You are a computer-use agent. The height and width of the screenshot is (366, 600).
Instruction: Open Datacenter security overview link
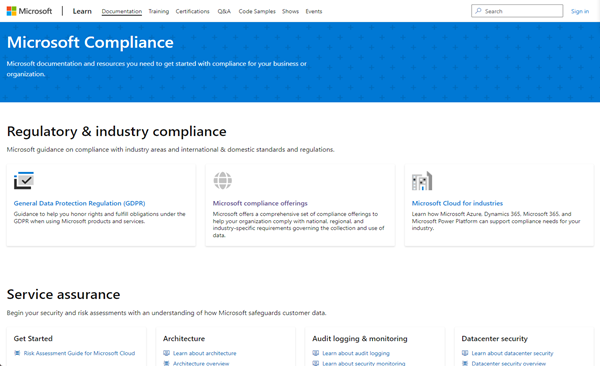[509, 363]
